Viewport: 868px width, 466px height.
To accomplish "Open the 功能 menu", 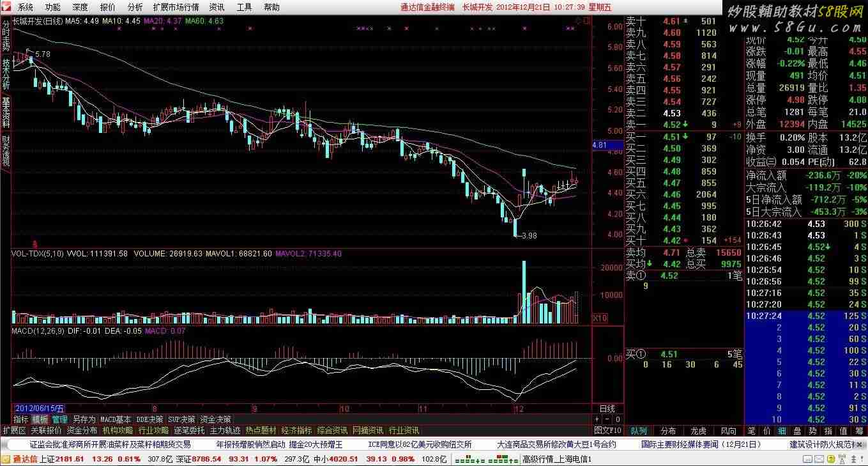I will pos(53,7).
